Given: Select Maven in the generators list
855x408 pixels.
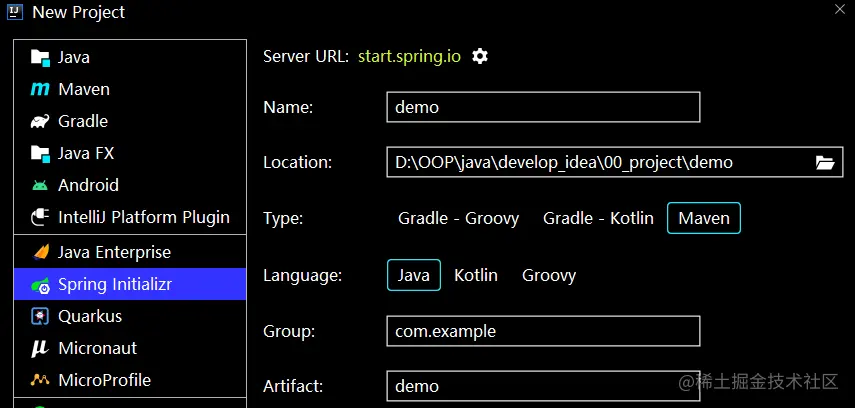Looking at the screenshot, I should pos(130,89).
